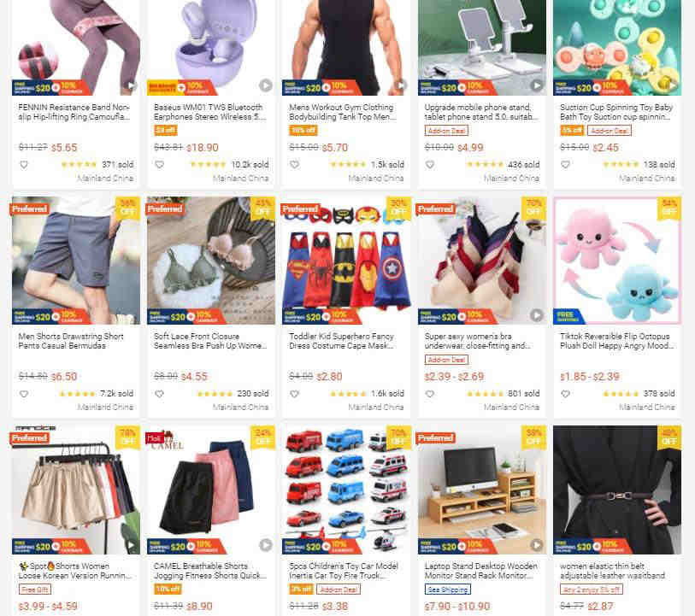Favorite the Soft Lace Front Closure Bra

pos(160,394)
